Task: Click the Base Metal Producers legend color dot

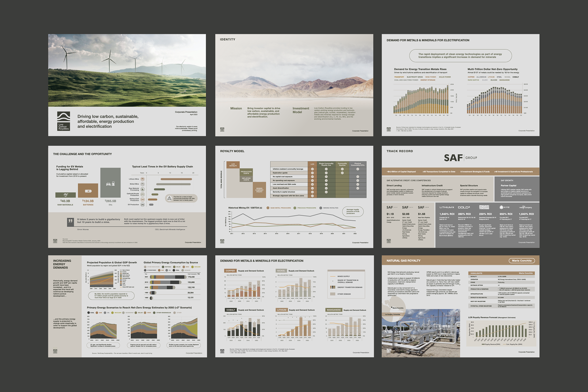Action: point(268,208)
